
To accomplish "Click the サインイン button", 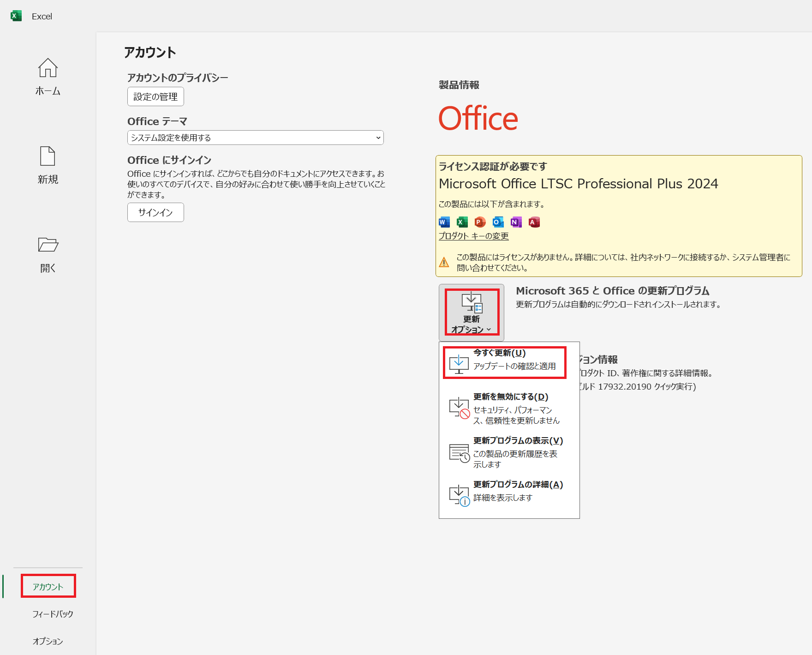I will tap(155, 212).
